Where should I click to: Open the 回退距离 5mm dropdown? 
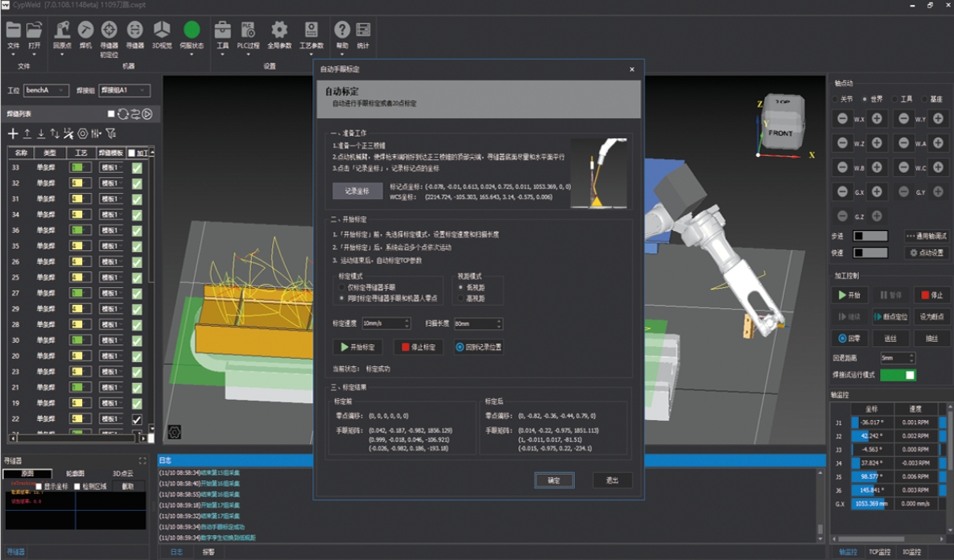tap(897, 357)
